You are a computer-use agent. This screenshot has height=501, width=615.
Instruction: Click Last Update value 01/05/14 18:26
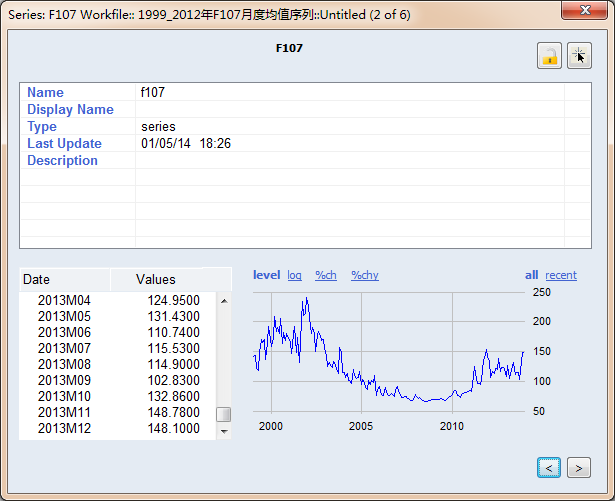pos(186,143)
